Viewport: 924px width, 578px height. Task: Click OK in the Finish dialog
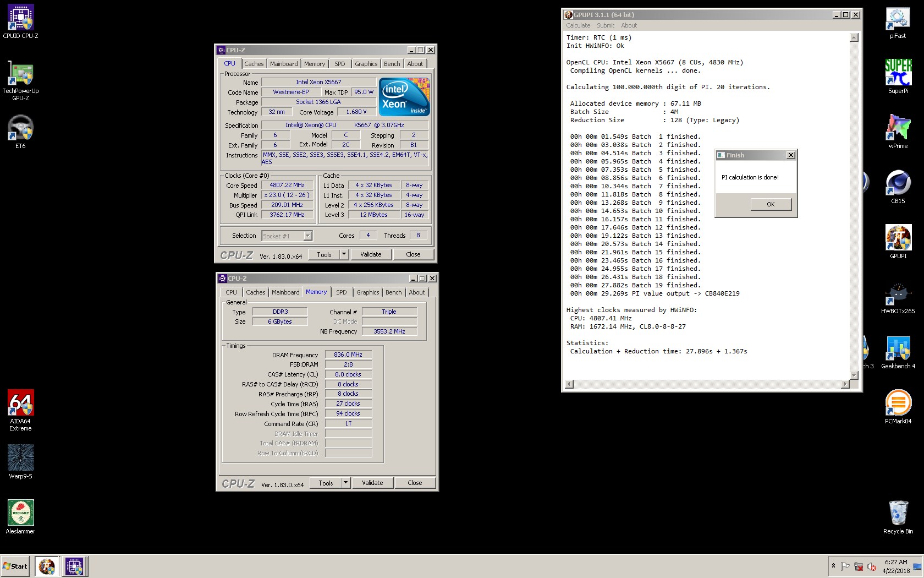click(x=771, y=204)
